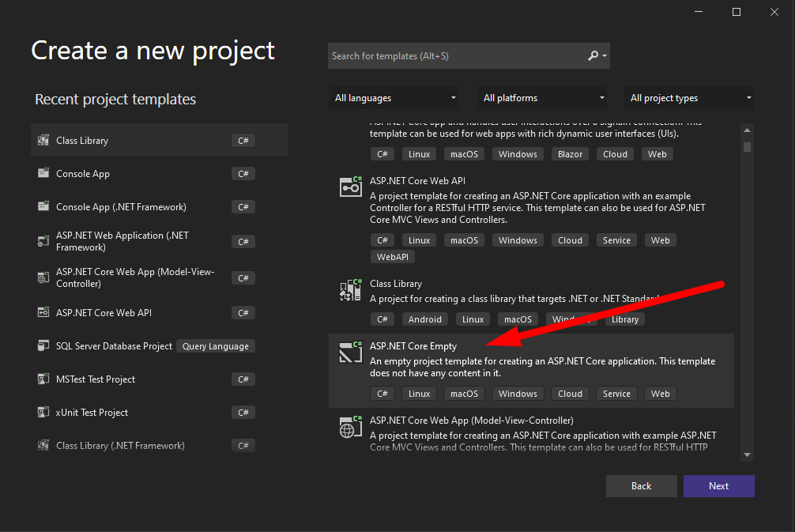This screenshot has width=795, height=532.
Task: Click the ASP.NET Core Empty template icon
Action: pyautogui.click(x=350, y=352)
